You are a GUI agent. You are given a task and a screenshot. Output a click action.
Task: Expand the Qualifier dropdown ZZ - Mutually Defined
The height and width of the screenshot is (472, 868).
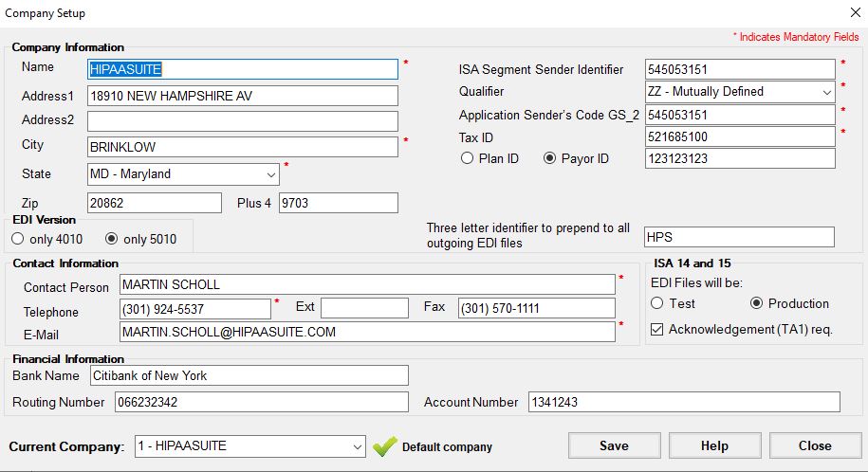[740, 92]
